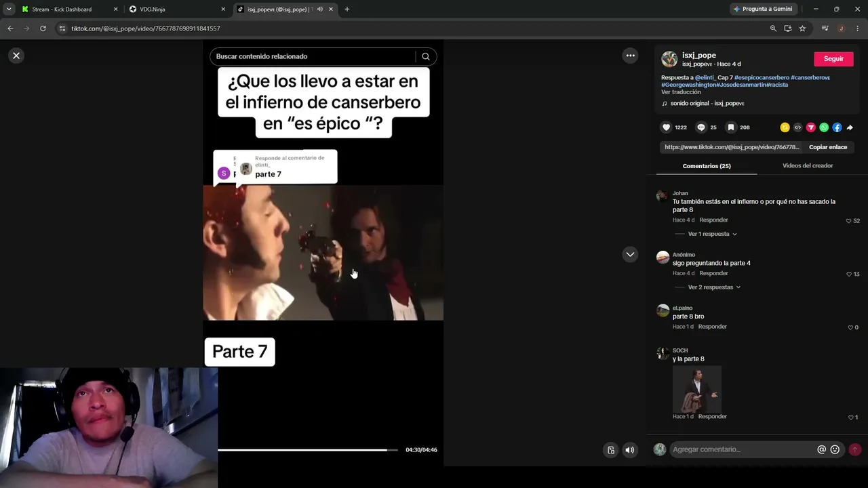This screenshot has height=488, width=868.
Task: Open the #racista hashtag
Action: pyautogui.click(x=778, y=85)
